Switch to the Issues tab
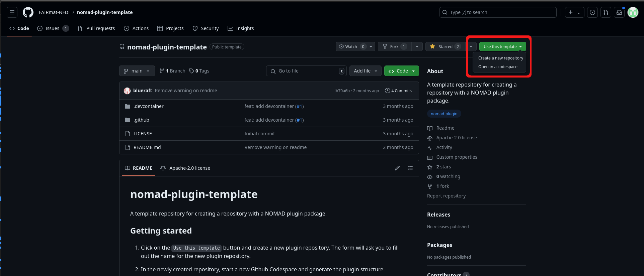The height and width of the screenshot is (276, 644). 53,28
